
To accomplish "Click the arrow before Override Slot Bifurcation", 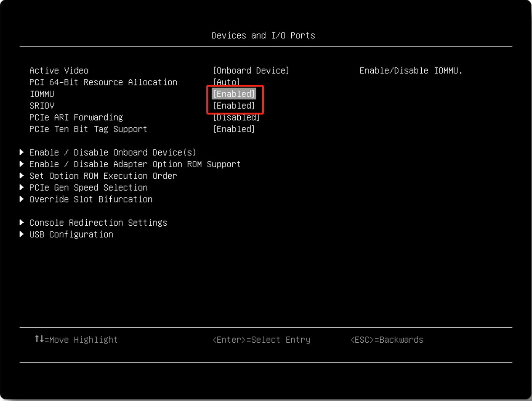I will point(22,199).
